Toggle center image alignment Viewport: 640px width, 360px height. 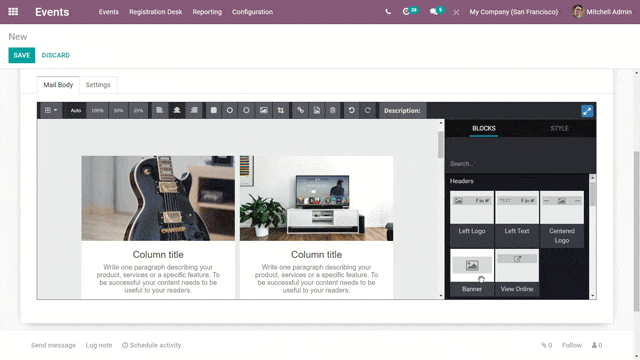pos(177,110)
